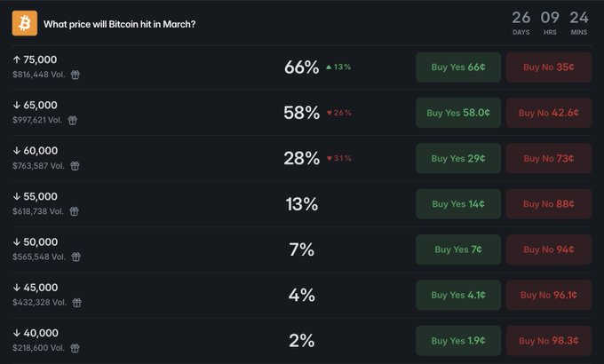The height and width of the screenshot is (364, 604).
Task: Tap Buy Yes 7¢ button
Action: [458, 249]
